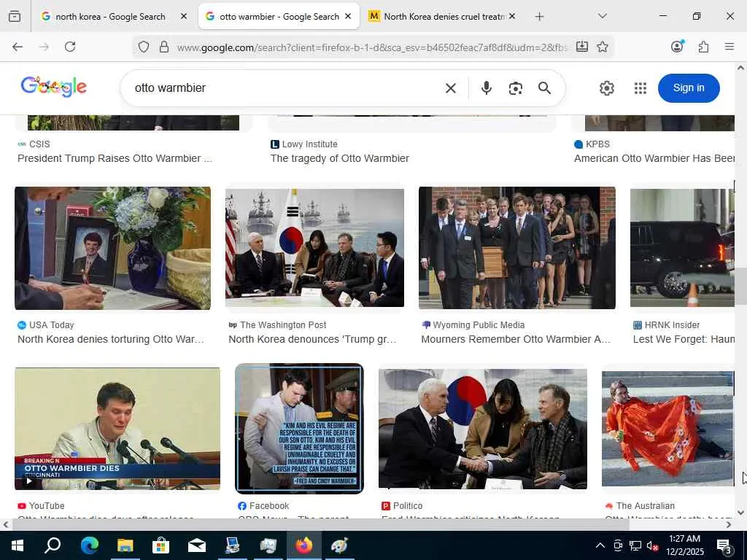The width and height of the screenshot is (747, 560).
Task: Open the 'OTTO WARMBIER DIES' YouTube video thumbnail
Action: coord(117,429)
